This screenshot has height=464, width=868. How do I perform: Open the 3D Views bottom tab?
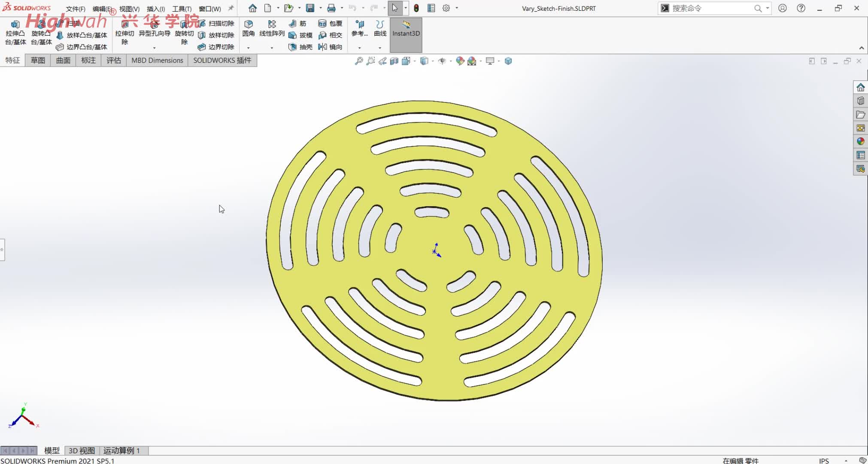click(82, 450)
